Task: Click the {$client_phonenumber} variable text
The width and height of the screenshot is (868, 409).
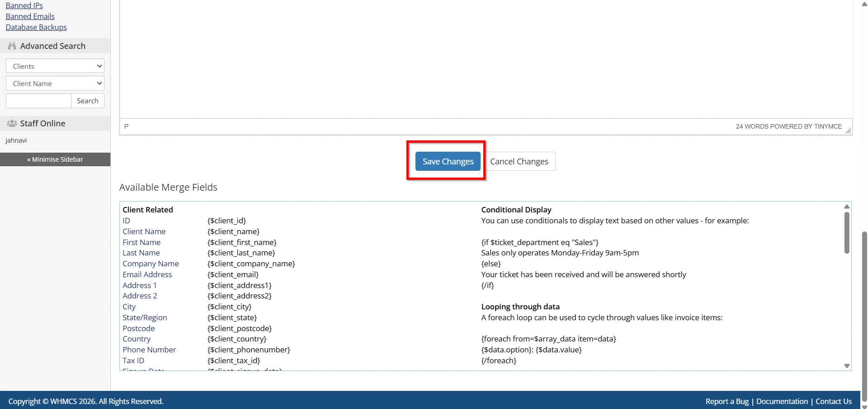Action: 249,350
